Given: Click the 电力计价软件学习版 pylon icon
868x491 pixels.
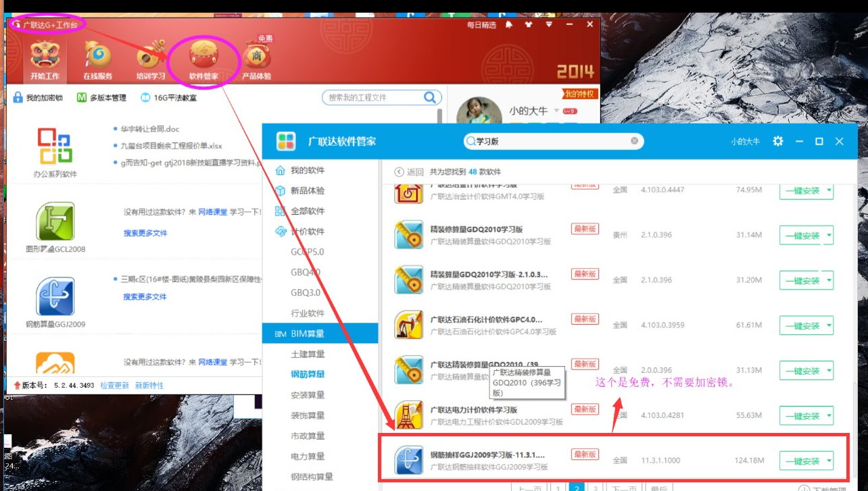Looking at the screenshot, I should coord(409,415).
